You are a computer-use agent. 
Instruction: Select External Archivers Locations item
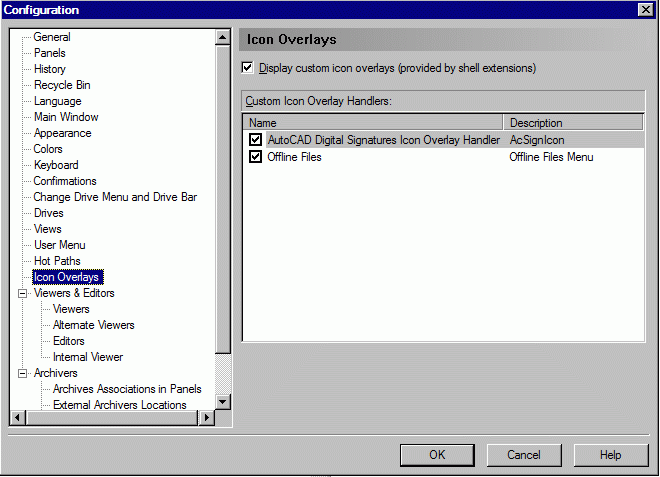pyautogui.click(x=120, y=405)
